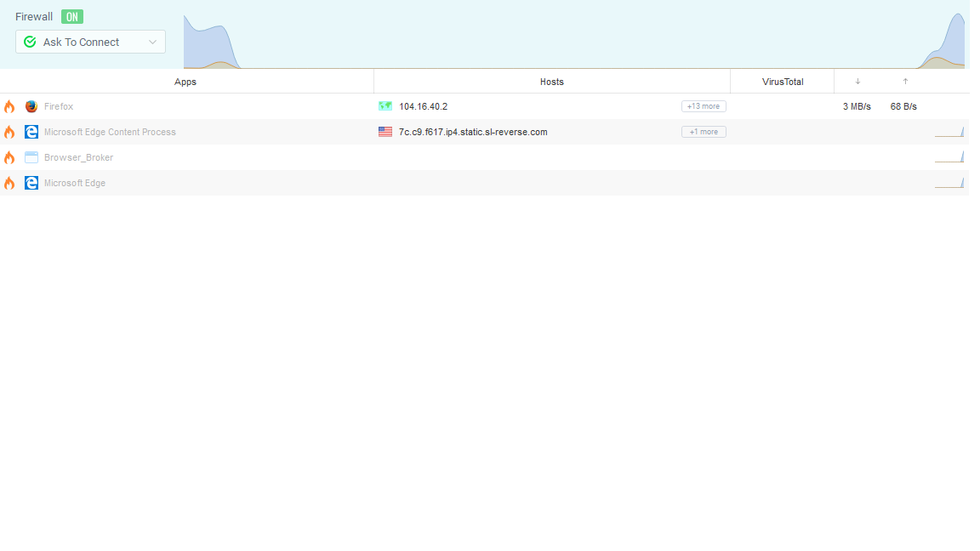Screen dimensions: 980x551
Task: Click the 7c.c9.f617.ip4.static.sl-reverse.com host
Action: [473, 132]
